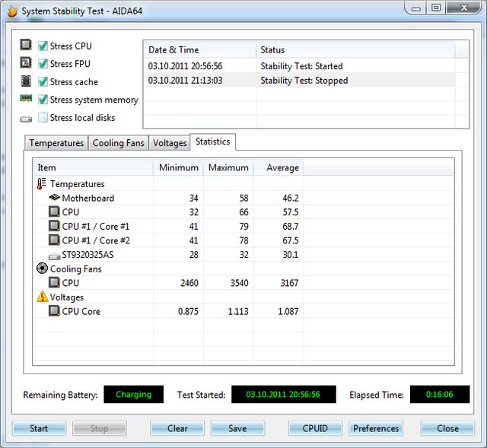Screen dimensions: 487x448
Task: Click the warning icon beside Voltages
Action: pos(42,297)
